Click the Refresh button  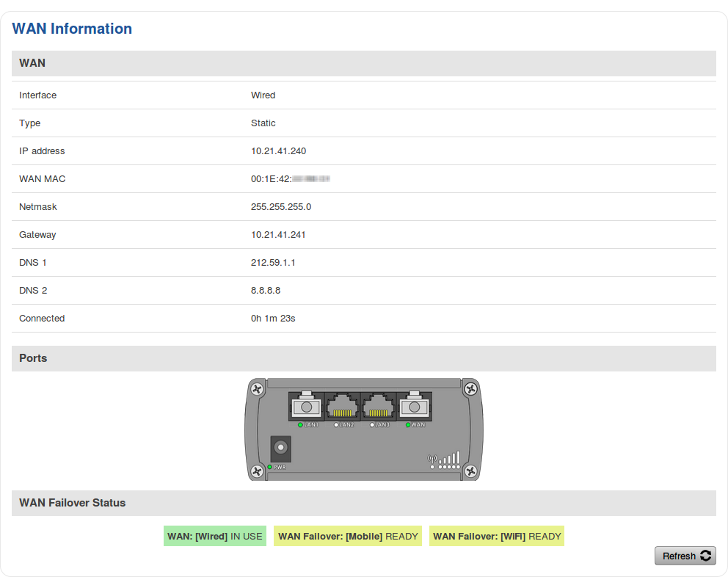(685, 556)
